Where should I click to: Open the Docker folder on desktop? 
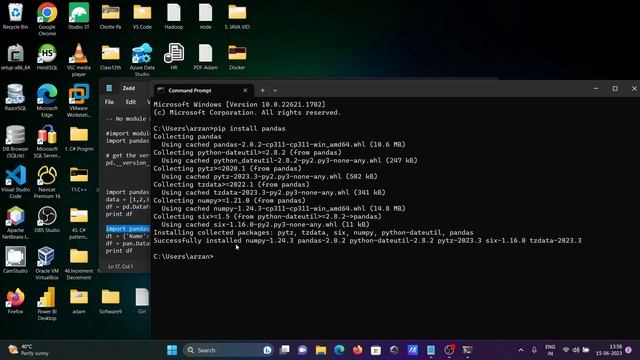[237, 57]
